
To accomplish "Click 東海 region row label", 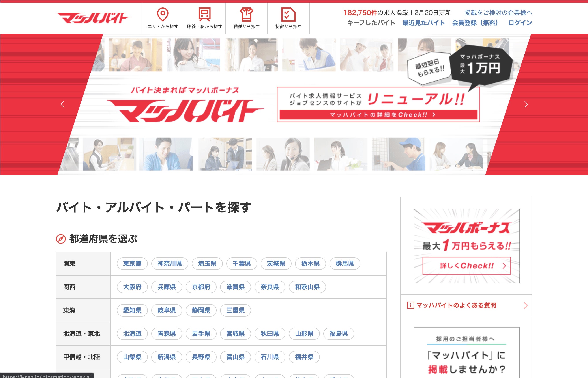I will [69, 310].
